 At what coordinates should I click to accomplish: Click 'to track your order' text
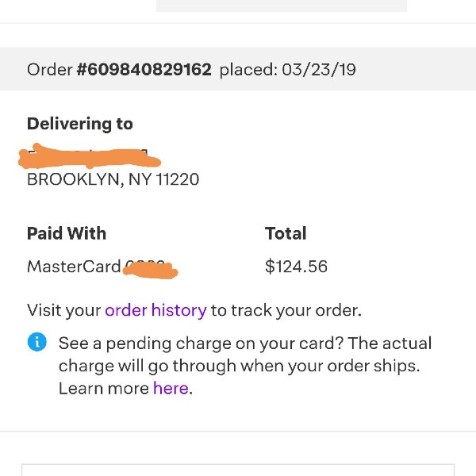click(x=286, y=310)
